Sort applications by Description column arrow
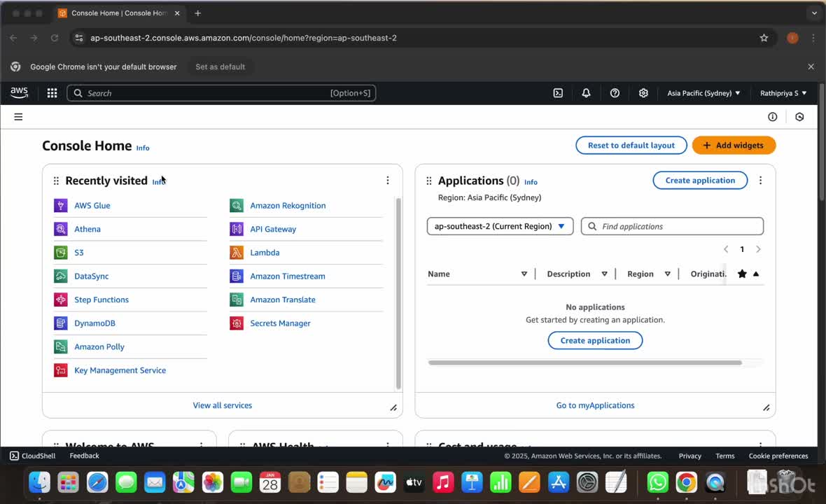The width and height of the screenshot is (826, 504). pos(604,274)
